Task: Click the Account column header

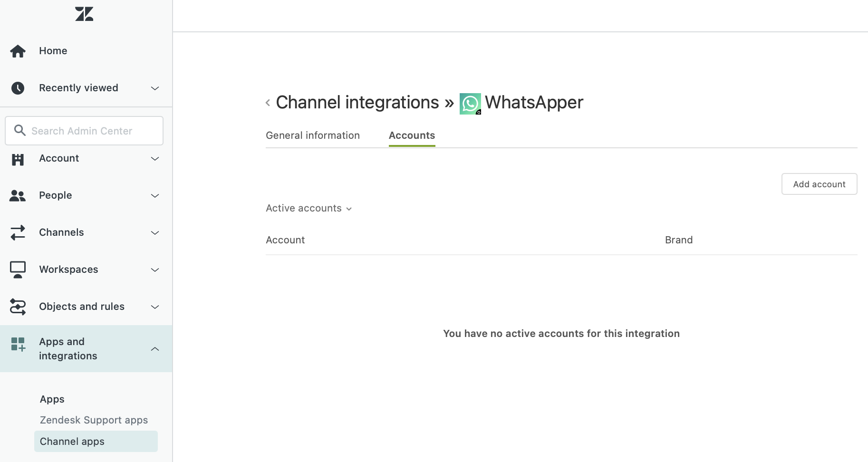Action: point(285,240)
